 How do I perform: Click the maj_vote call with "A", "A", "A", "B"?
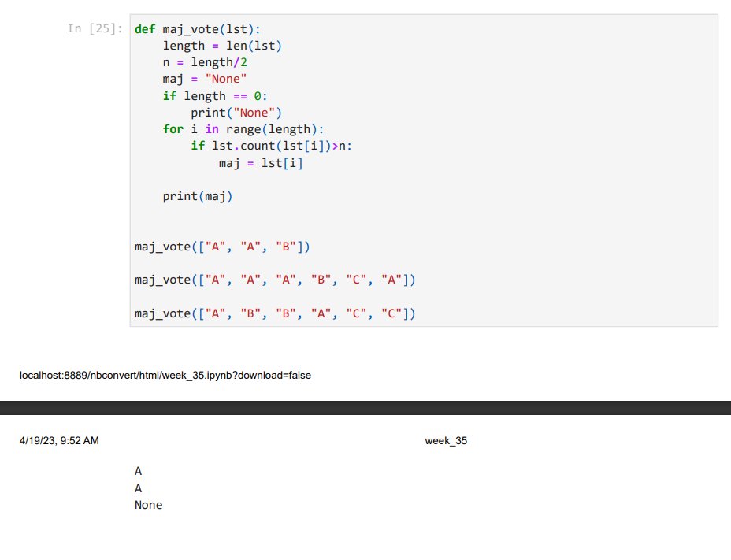click(x=275, y=280)
